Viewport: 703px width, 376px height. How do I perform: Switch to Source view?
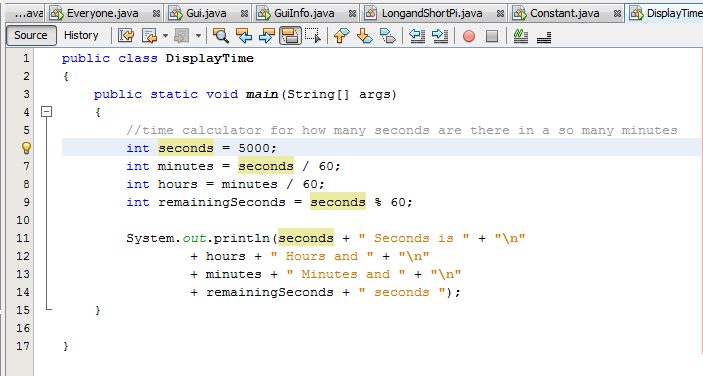point(31,35)
